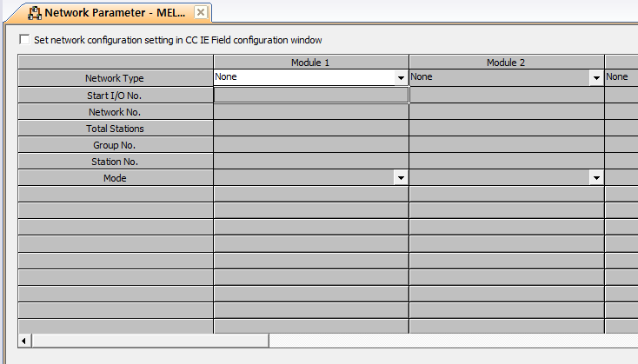Click the Start I/O No. row label
This screenshot has height=364, width=638.
(x=115, y=96)
